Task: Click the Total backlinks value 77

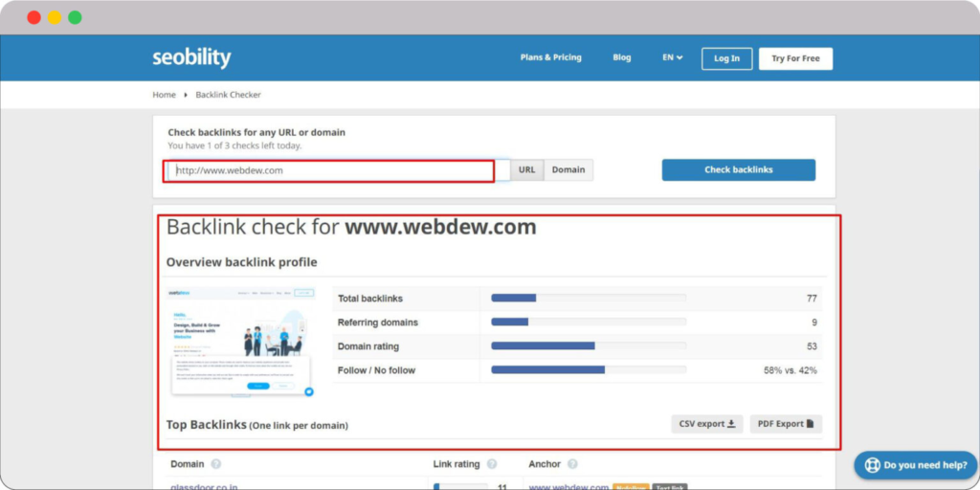Action: (812, 299)
